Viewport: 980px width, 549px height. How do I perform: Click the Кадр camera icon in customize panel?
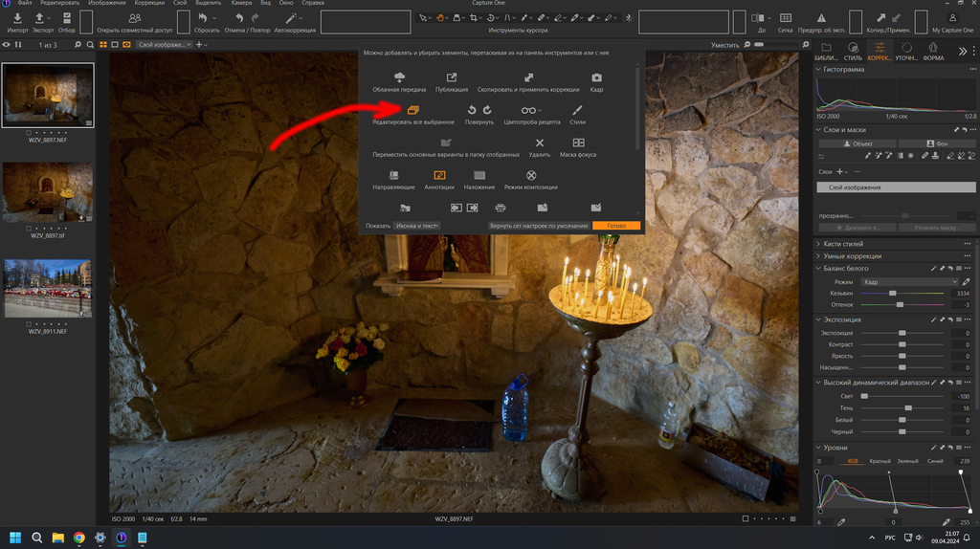point(597,77)
